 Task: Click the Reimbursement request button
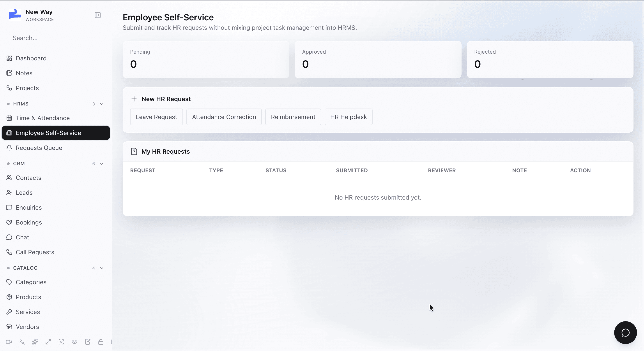293,117
